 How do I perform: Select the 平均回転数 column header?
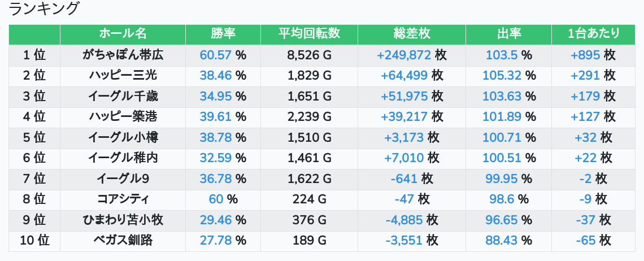coord(309,34)
